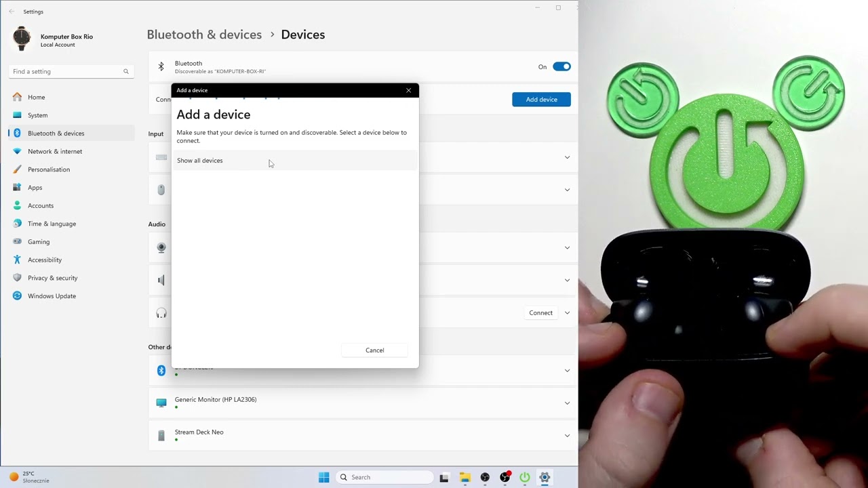The height and width of the screenshot is (488, 868).
Task: Open Accounts settings
Action: pos(71,205)
